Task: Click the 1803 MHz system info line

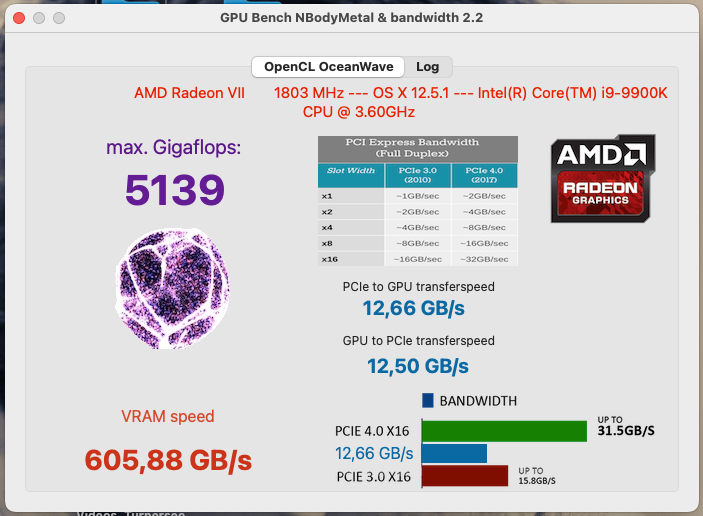Action: tap(470, 93)
